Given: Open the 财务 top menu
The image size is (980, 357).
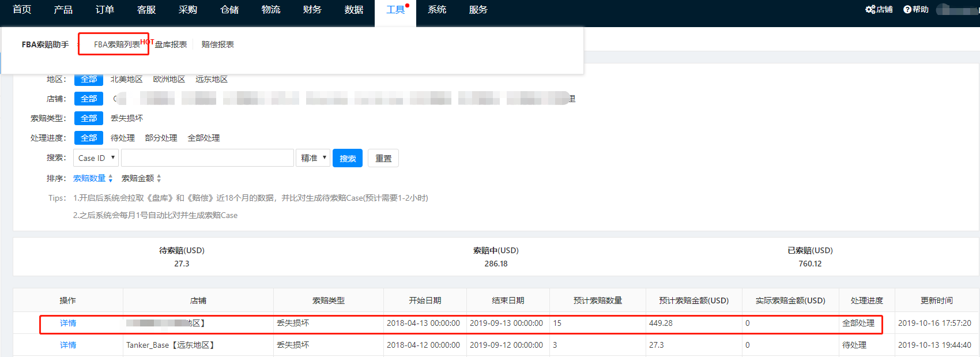Looking at the screenshot, I should point(312,10).
